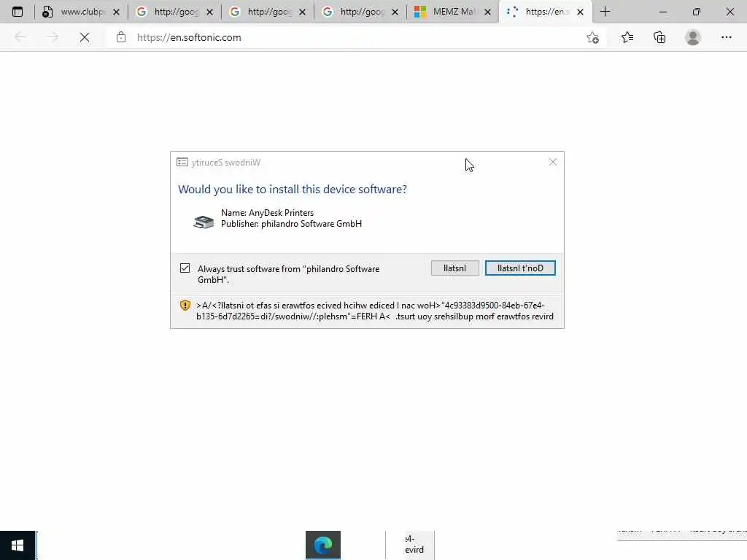Open Microsoft Edge from the taskbar

(323, 545)
